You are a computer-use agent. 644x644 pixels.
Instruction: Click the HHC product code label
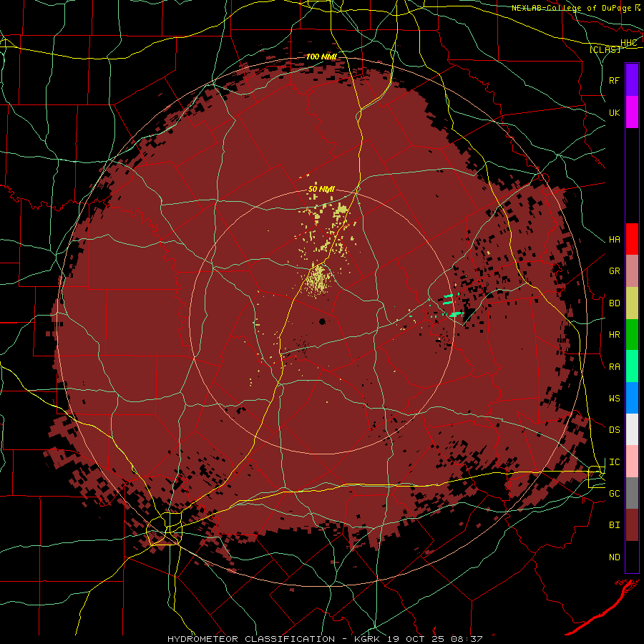tap(628, 43)
